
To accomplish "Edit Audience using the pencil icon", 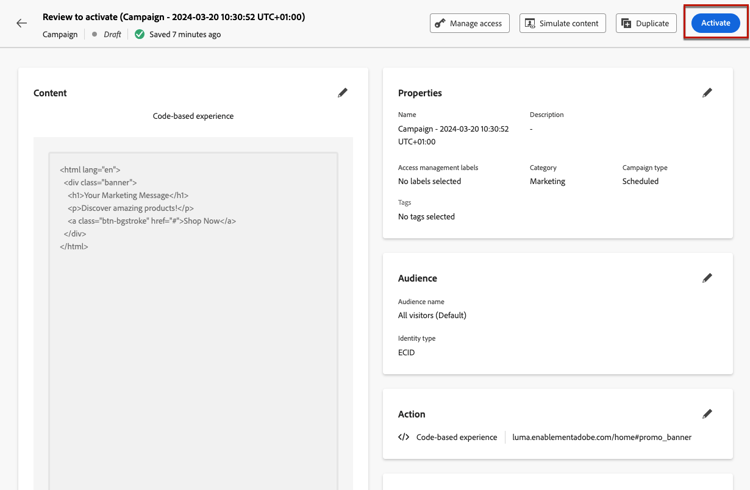I will coord(707,278).
